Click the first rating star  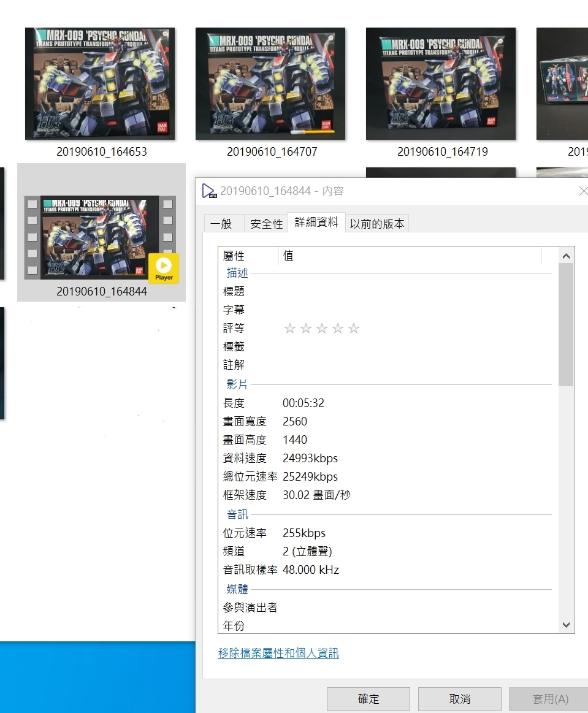[290, 329]
